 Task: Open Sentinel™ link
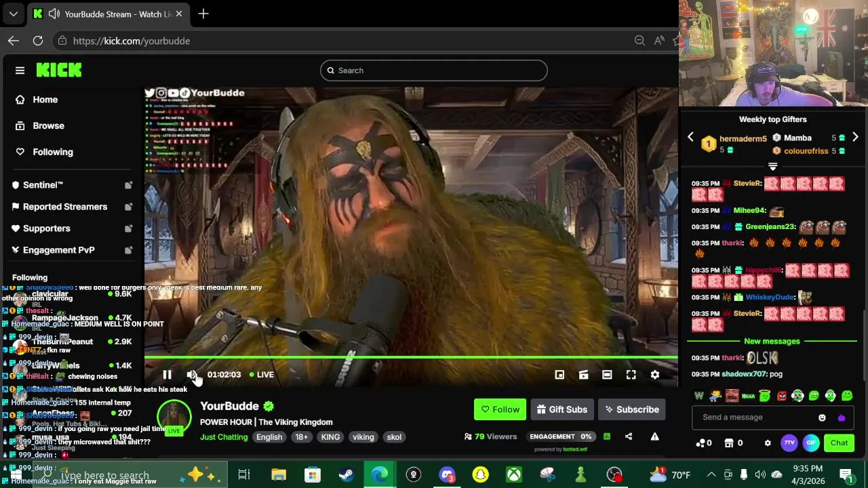tap(72, 185)
